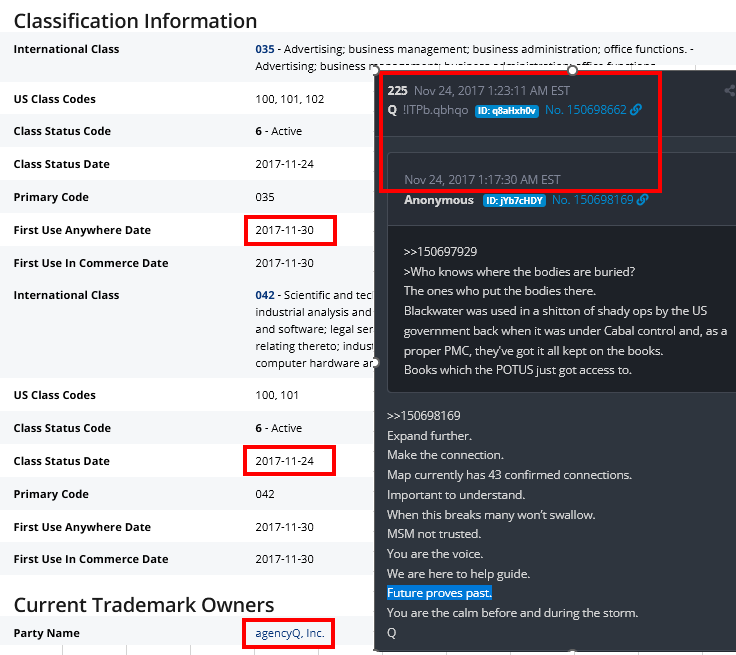This screenshot has width=736, height=655.
Task: Click the First Use In Commerce Date under class 042
Action: pos(284,559)
